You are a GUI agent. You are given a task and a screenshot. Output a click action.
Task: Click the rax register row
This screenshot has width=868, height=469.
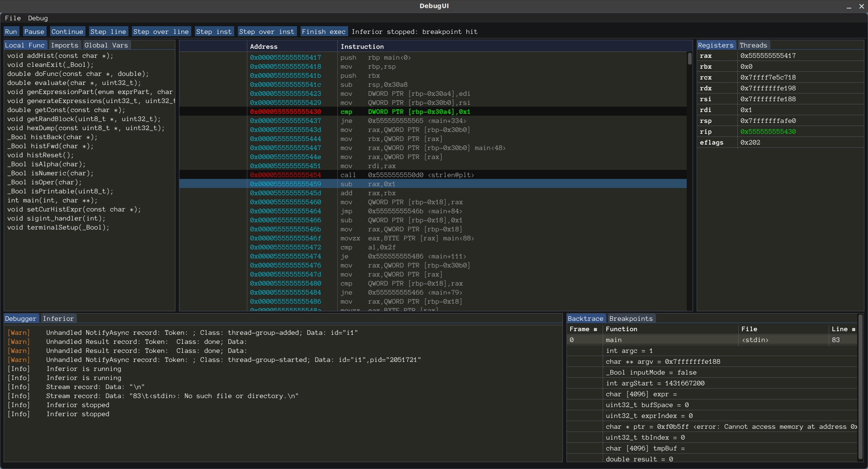(780, 56)
